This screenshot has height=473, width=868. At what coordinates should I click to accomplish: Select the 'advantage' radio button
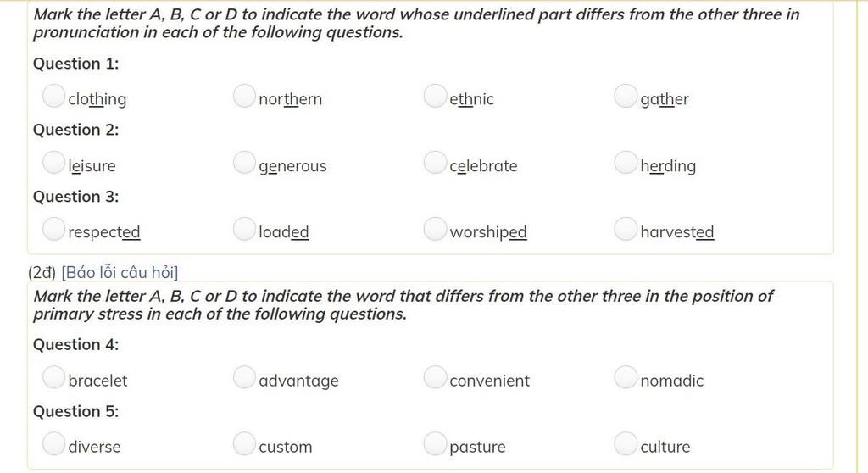coord(244,377)
